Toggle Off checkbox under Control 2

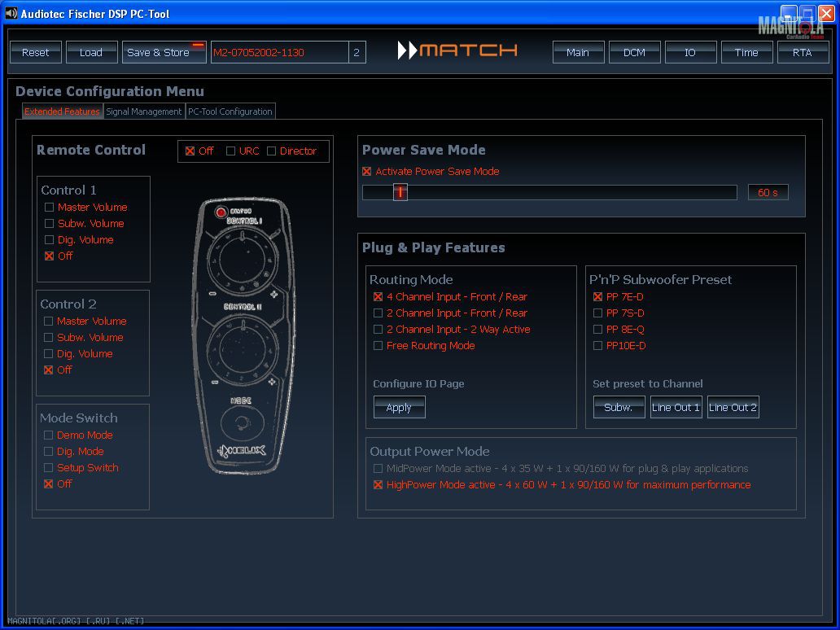click(x=48, y=370)
